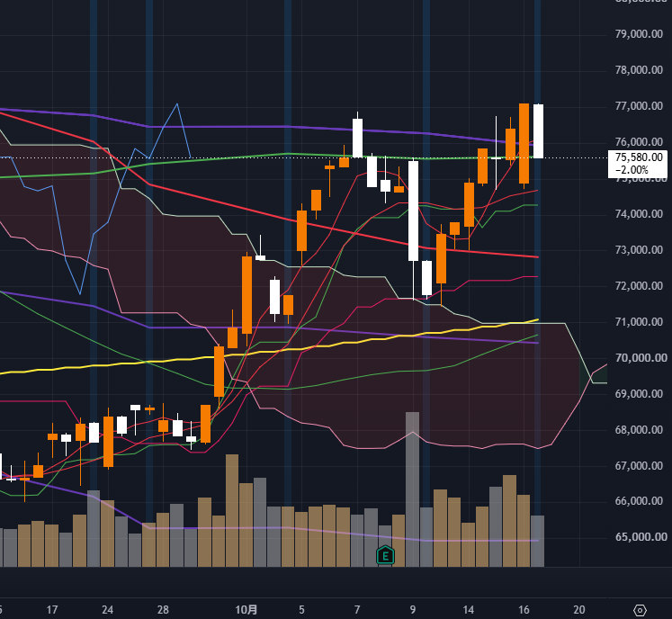Click the 69,000.00 price axis label
The width and height of the screenshot is (672, 619).
click(x=641, y=394)
